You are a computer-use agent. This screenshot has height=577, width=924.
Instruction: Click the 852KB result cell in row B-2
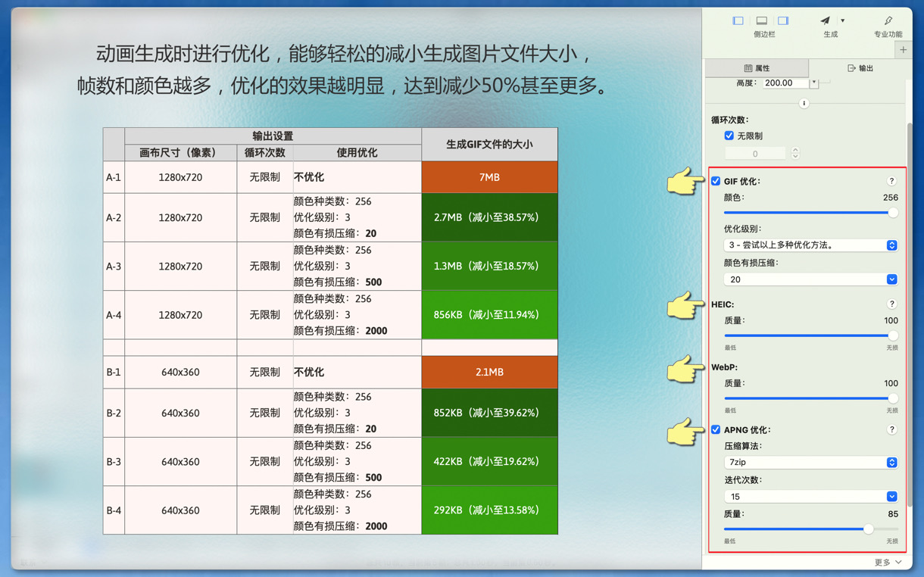[489, 413]
